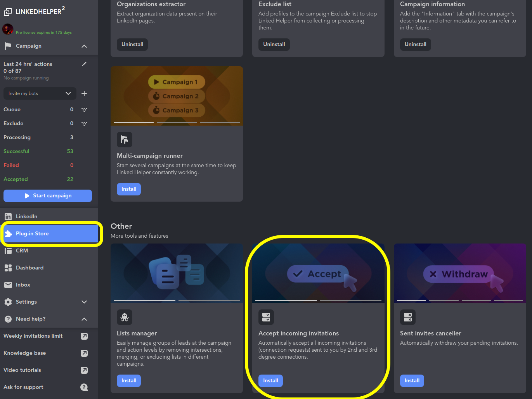Collapse the Need help section chevron
Viewport: 532px width, 399px height.
pos(84,319)
